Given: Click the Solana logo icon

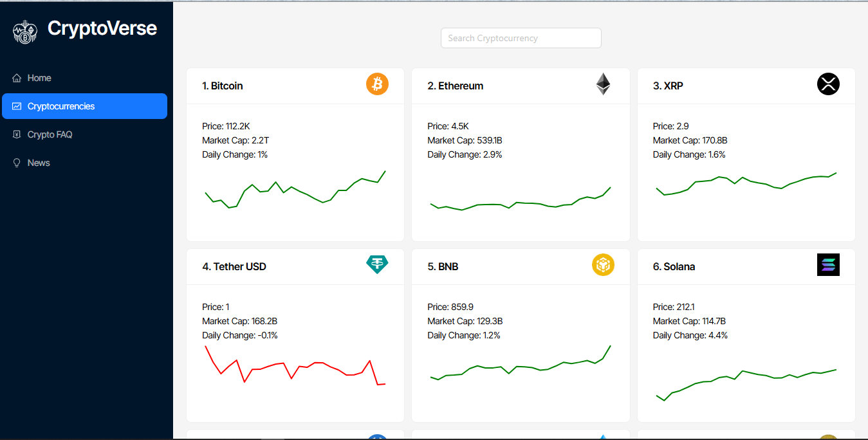Looking at the screenshot, I should [828, 264].
